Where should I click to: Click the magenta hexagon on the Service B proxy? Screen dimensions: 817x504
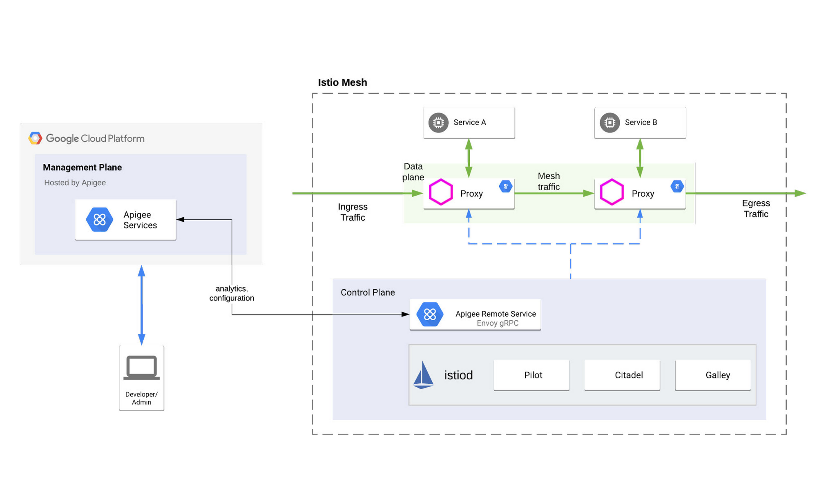[x=612, y=192]
